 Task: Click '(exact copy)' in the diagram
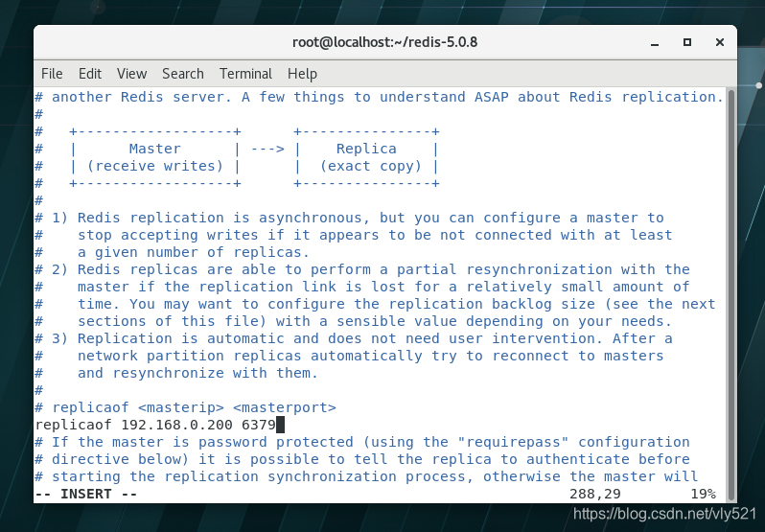pyautogui.click(x=370, y=166)
